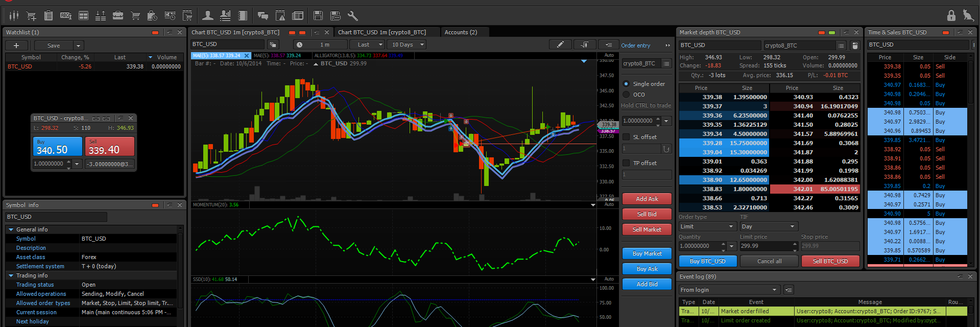Remove the highlighted MAE(5) indicator with its X

coord(247,56)
